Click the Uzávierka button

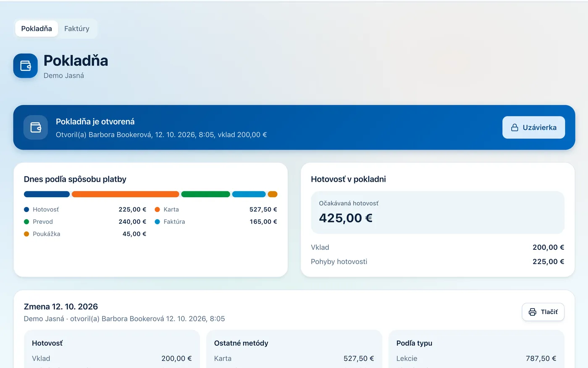533,127
